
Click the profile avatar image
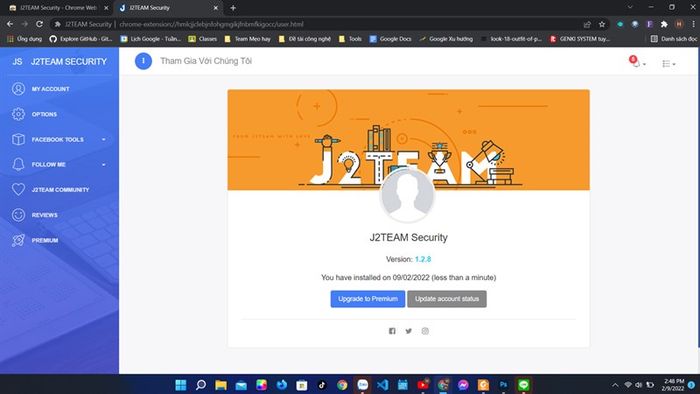pos(407,195)
